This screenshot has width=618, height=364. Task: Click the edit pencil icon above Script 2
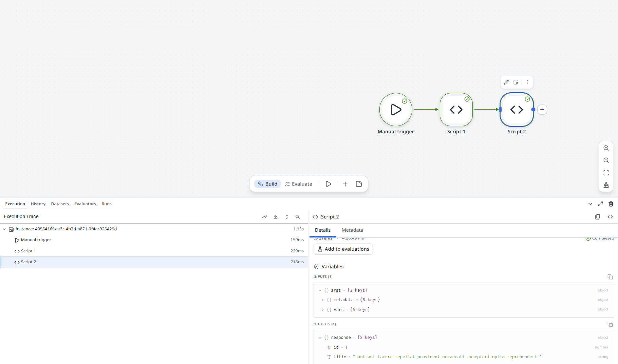[506, 82]
